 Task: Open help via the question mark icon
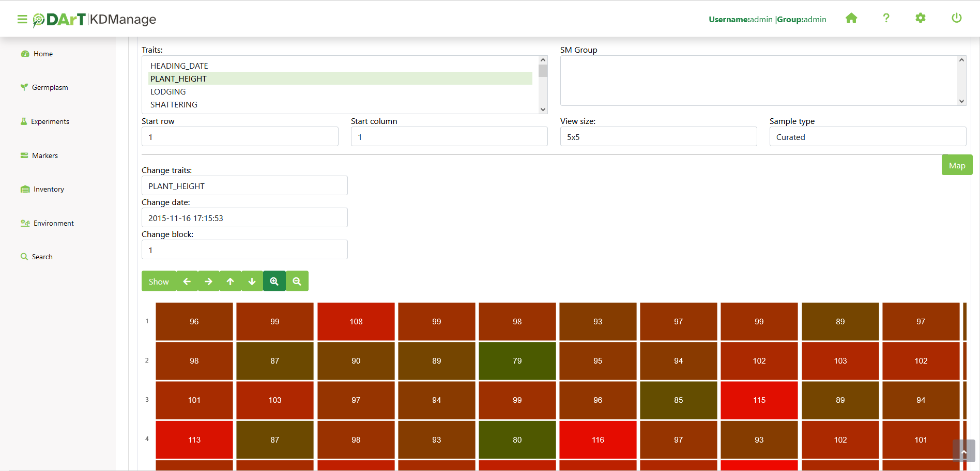coord(886,19)
